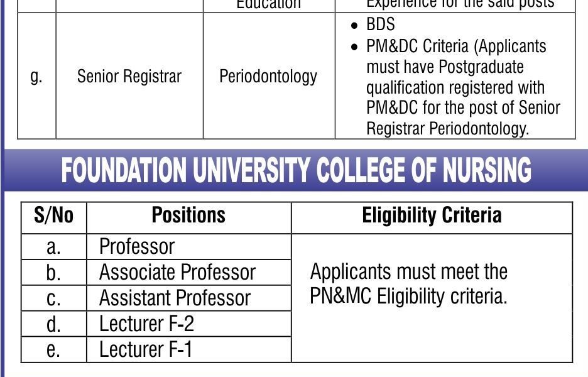This screenshot has width=588, height=377.
Task: Click the BDS bullet point
Action: [381, 25]
